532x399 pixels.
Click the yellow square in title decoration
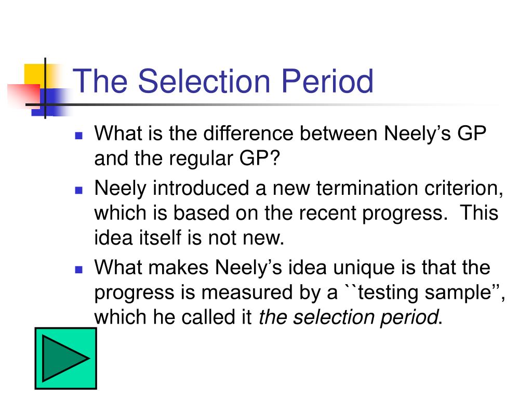[34, 75]
